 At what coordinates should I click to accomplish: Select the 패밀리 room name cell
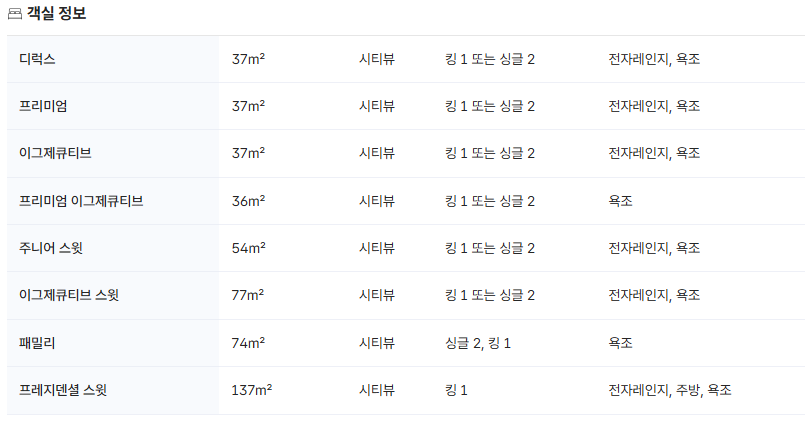[37, 342]
